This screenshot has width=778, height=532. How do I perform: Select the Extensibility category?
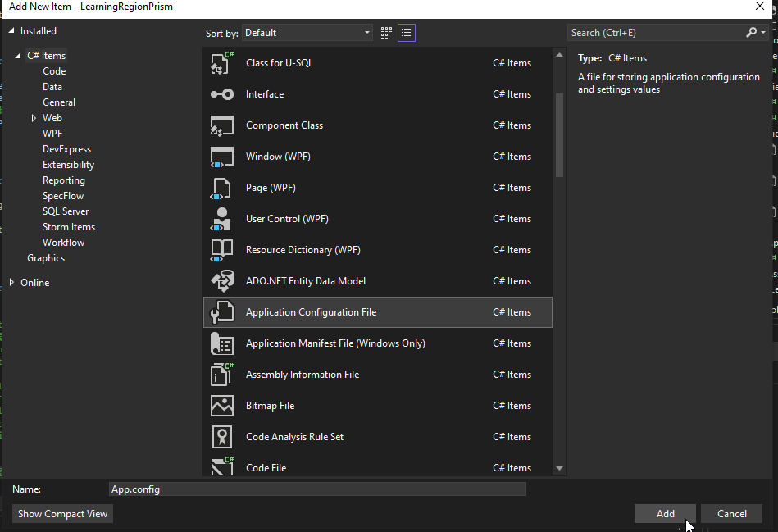[x=69, y=165]
